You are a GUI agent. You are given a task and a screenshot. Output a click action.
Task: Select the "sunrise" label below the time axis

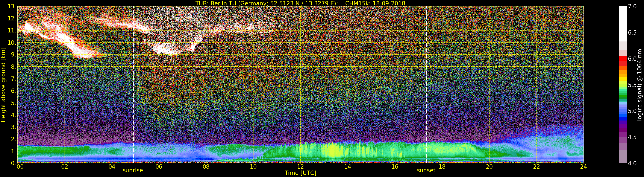coord(133,171)
